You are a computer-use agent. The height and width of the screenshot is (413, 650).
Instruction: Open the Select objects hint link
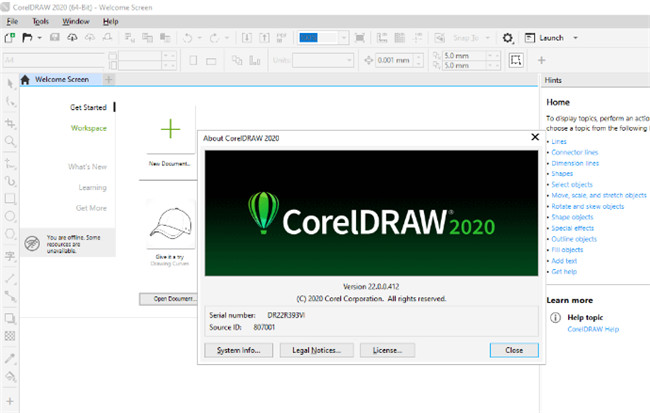572,185
